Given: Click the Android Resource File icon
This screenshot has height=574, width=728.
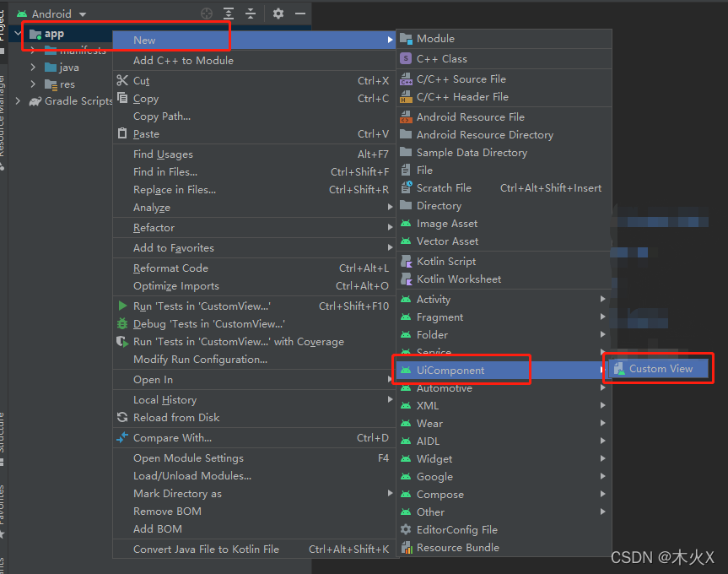Looking at the screenshot, I should pyautogui.click(x=407, y=116).
